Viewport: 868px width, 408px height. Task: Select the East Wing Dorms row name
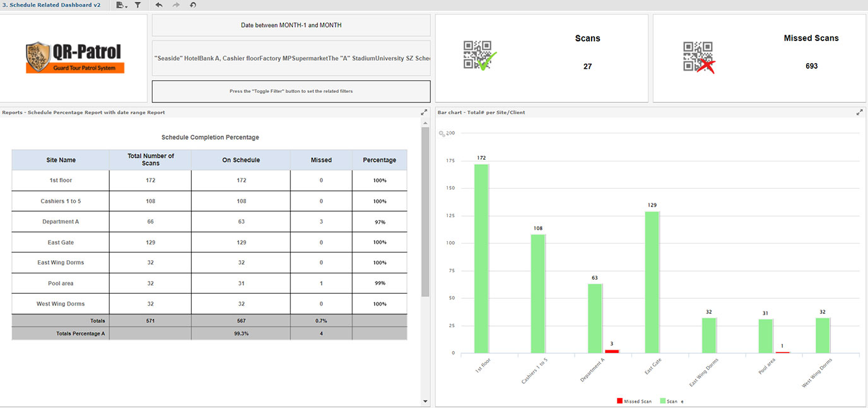[x=61, y=263]
